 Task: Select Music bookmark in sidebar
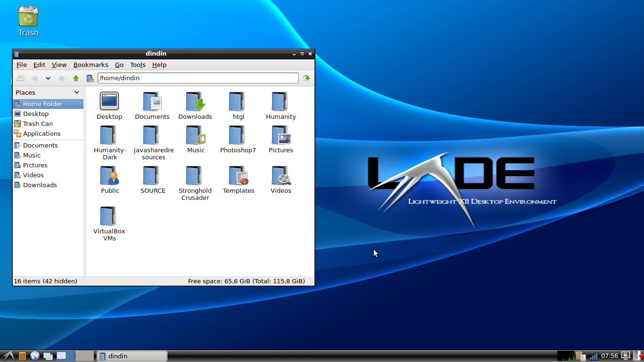pos(48,155)
